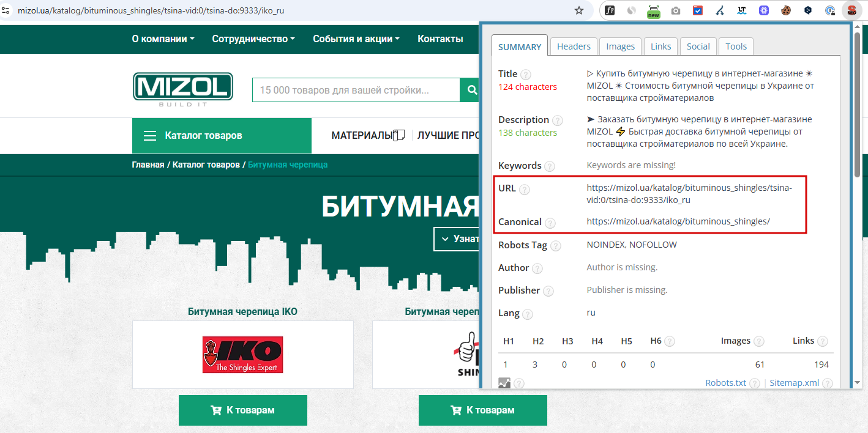Click Каталог товаров breadcrumb link
The width and height of the screenshot is (868, 433).
click(x=206, y=165)
